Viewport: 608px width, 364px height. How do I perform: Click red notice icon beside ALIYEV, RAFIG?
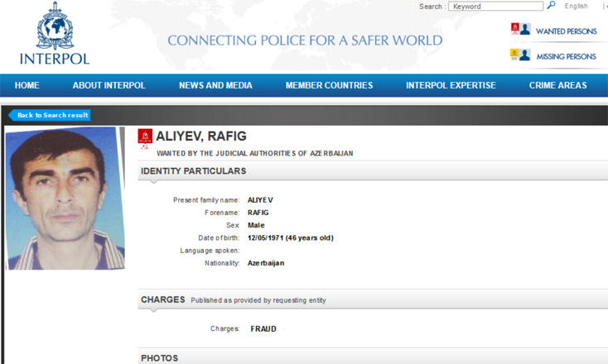point(145,138)
